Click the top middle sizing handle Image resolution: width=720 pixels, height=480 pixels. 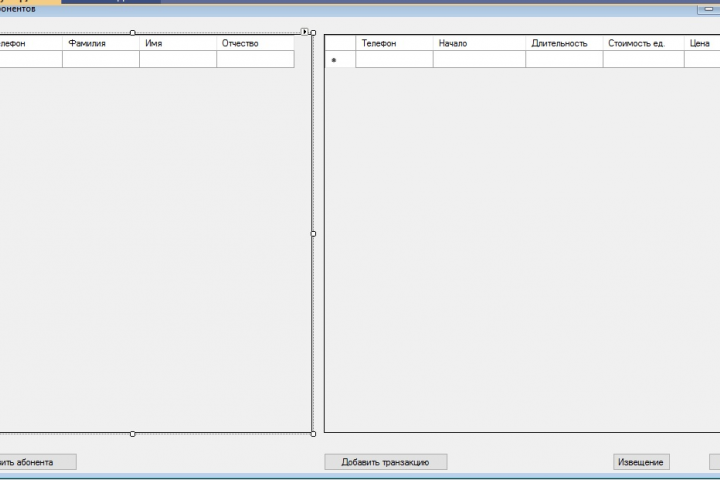point(133,33)
